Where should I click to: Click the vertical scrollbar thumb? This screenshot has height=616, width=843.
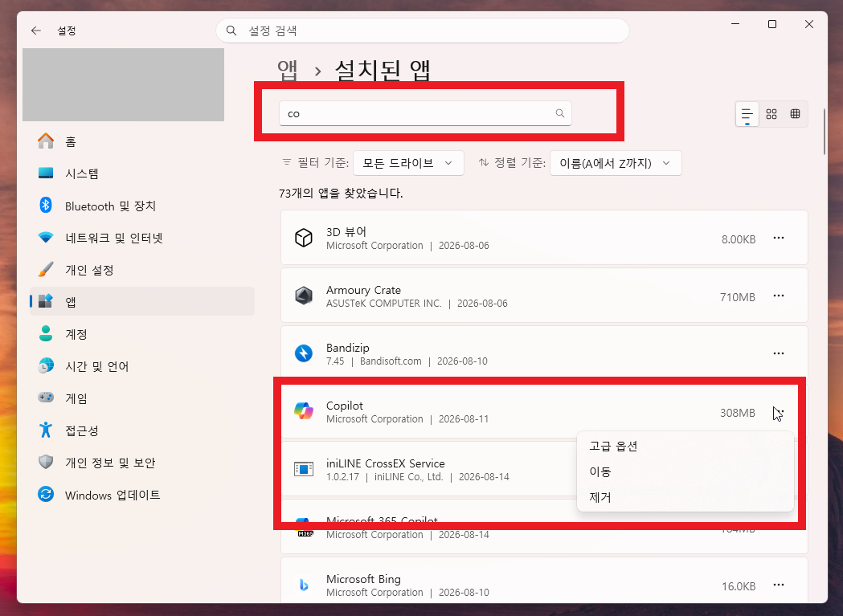[x=825, y=132]
